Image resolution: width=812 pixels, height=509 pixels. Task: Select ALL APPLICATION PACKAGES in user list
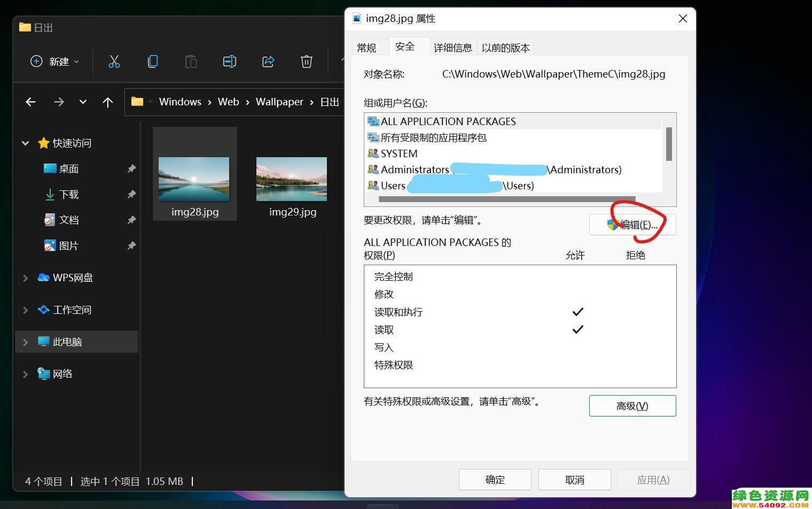coord(513,121)
